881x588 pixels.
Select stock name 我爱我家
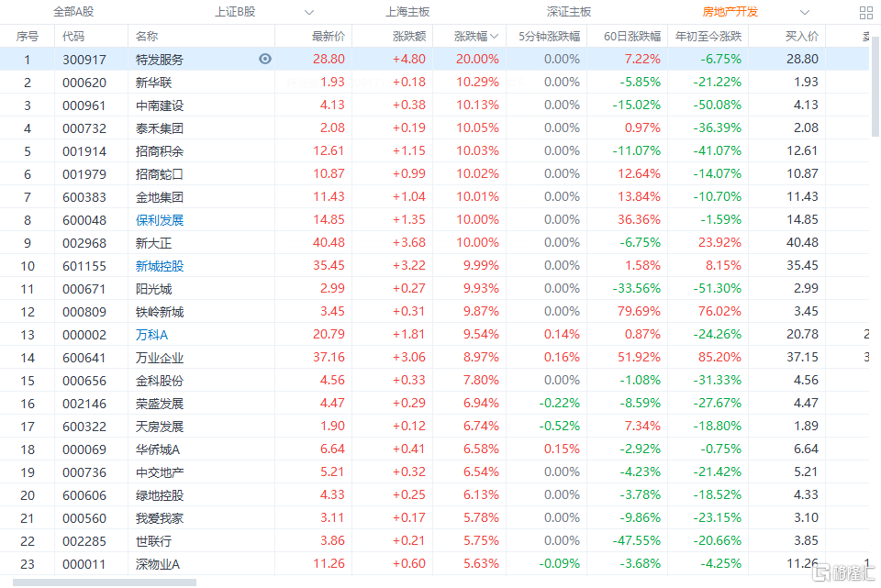160,518
